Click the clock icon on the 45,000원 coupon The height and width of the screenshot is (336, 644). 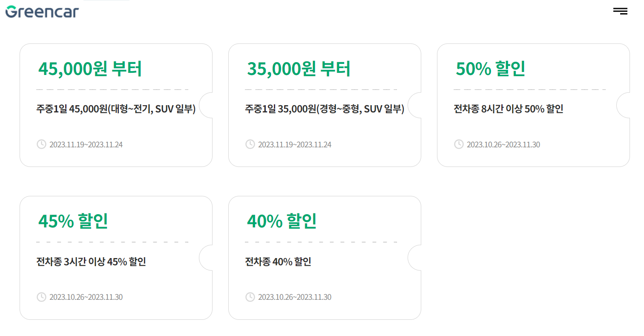[41, 144]
